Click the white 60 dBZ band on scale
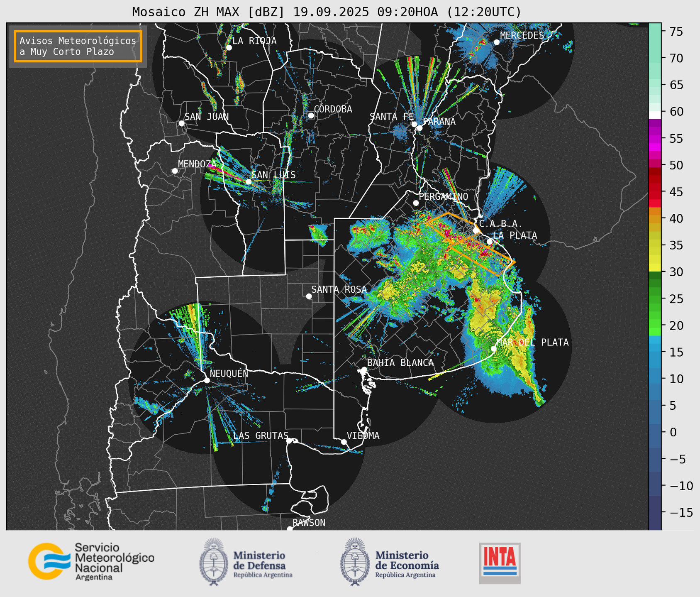The height and width of the screenshot is (597, 700). click(655, 115)
